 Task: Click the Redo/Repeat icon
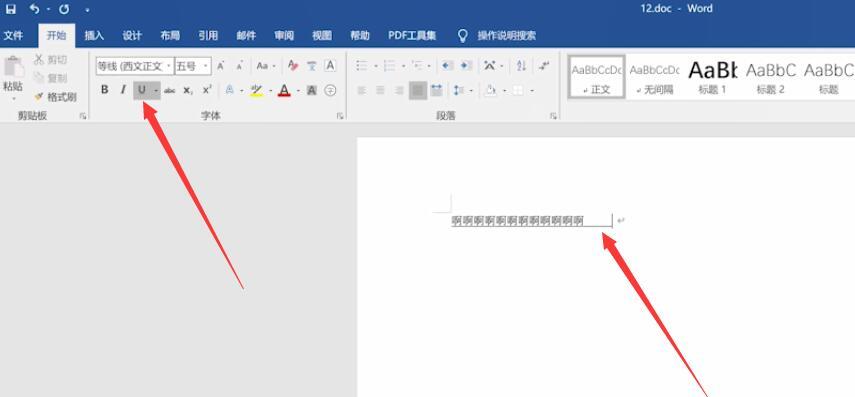coord(64,9)
